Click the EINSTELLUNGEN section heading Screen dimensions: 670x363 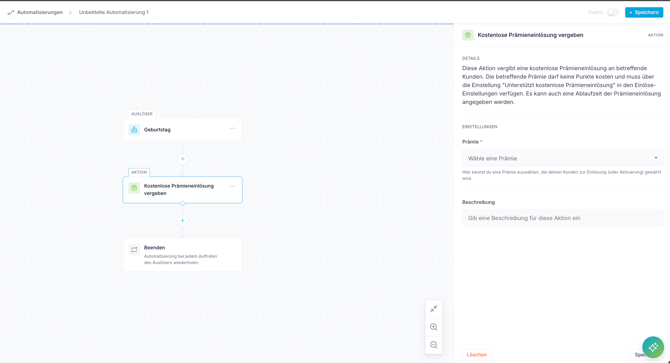[x=479, y=127]
